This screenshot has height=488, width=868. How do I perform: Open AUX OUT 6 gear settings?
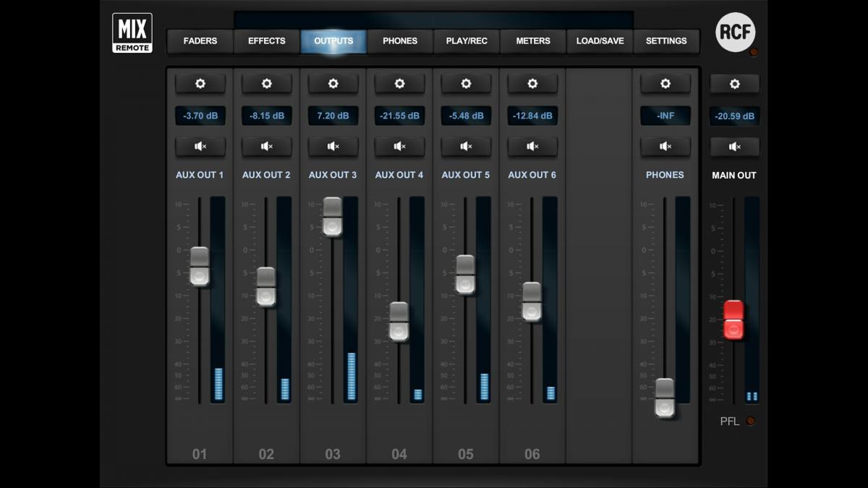pyautogui.click(x=532, y=84)
